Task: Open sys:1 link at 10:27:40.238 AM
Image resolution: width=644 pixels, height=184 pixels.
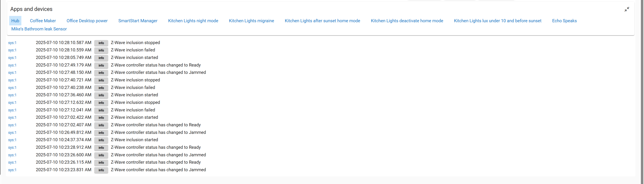Action: point(12,88)
